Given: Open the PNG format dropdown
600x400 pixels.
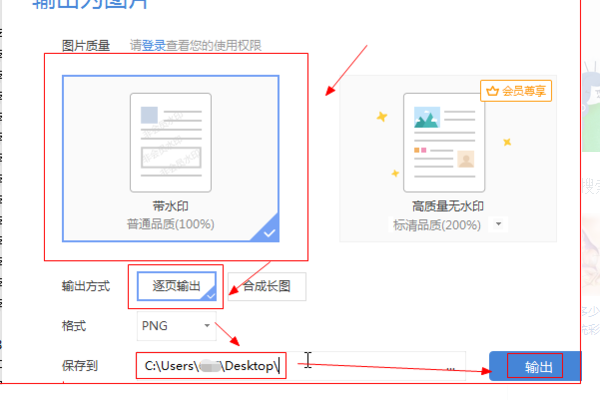Looking at the screenshot, I should 176,326.
